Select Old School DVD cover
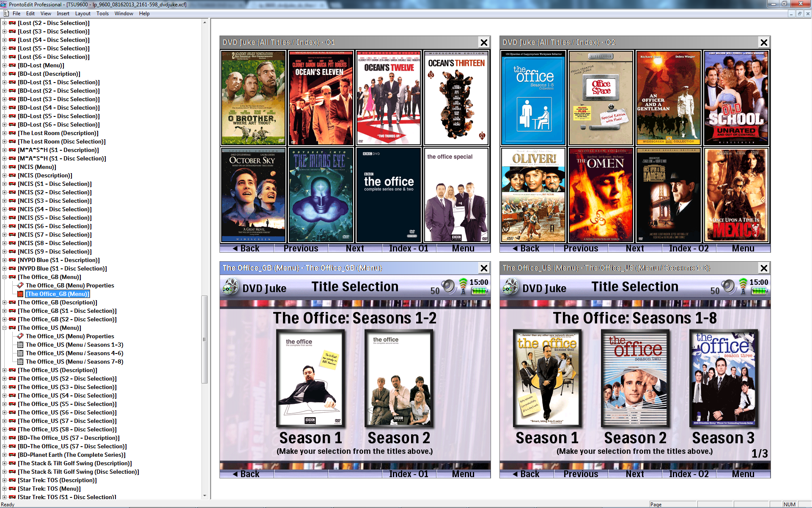812x508 pixels. click(736, 98)
